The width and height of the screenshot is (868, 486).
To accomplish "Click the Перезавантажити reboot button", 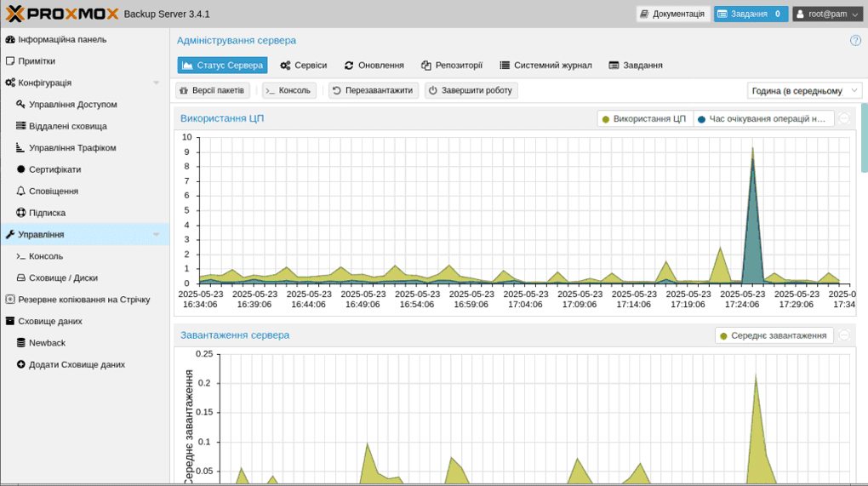I will pos(373,90).
